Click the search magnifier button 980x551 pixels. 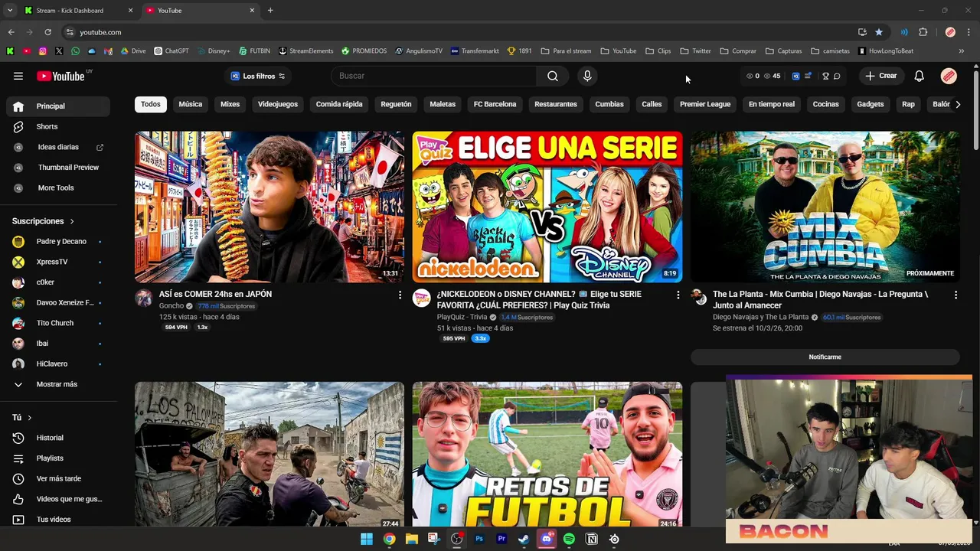pyautogui.click(x=553, y=76)
